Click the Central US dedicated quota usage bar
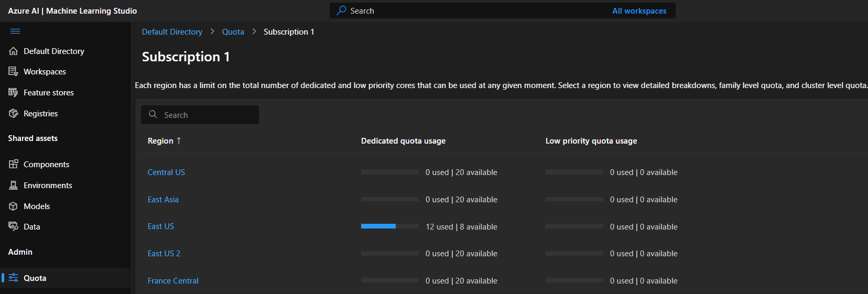Image resolution: width=868 pixels, height=294 pixels. pyautogui.click(x=390, y=172)
